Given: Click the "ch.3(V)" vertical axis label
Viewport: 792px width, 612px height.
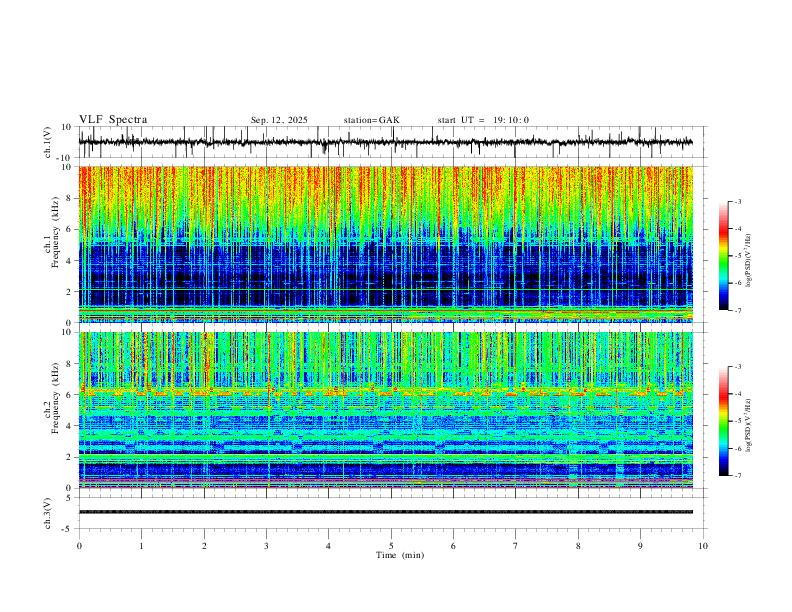Looking at the screenshot, I should tap(48, 513).
